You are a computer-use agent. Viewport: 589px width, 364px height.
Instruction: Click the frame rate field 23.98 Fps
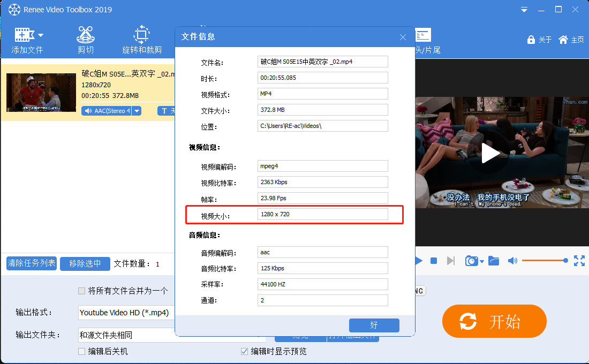(323, 198)
